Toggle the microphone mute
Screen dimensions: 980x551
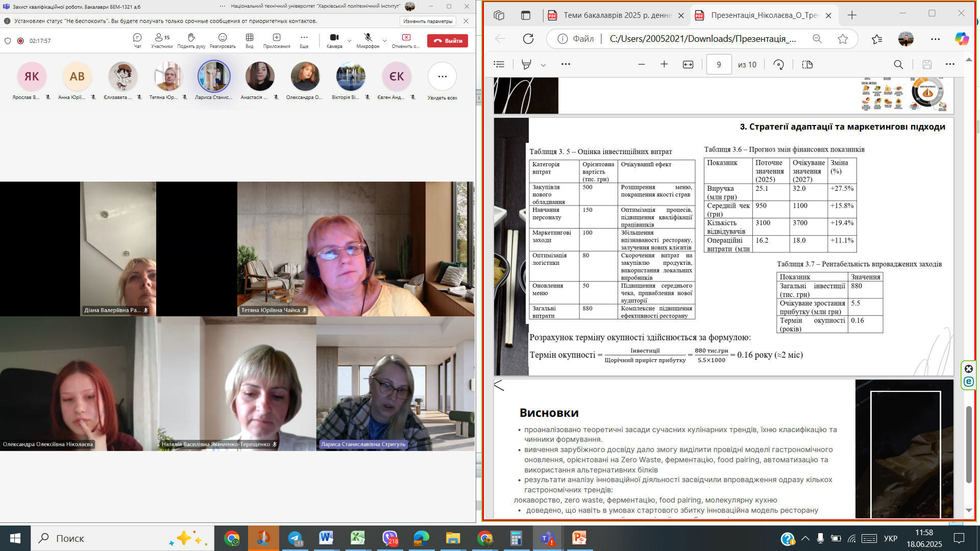(x=368, y=40)
